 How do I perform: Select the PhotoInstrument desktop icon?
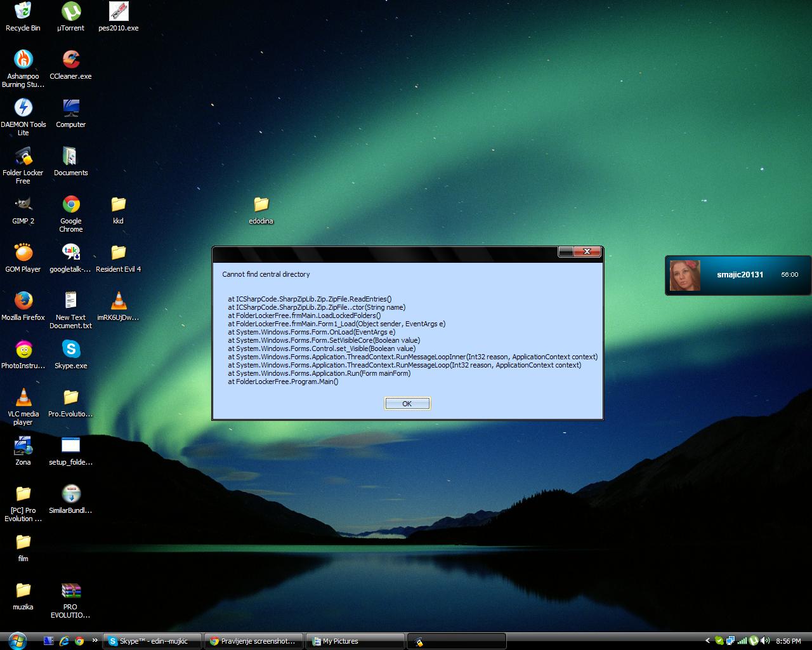click(x=23, y=355)
